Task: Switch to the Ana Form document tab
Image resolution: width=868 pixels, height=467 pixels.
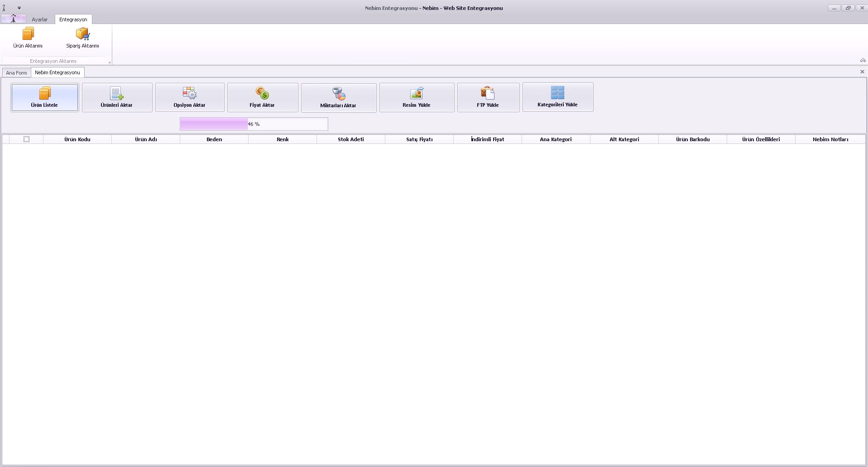Action: 16,73
